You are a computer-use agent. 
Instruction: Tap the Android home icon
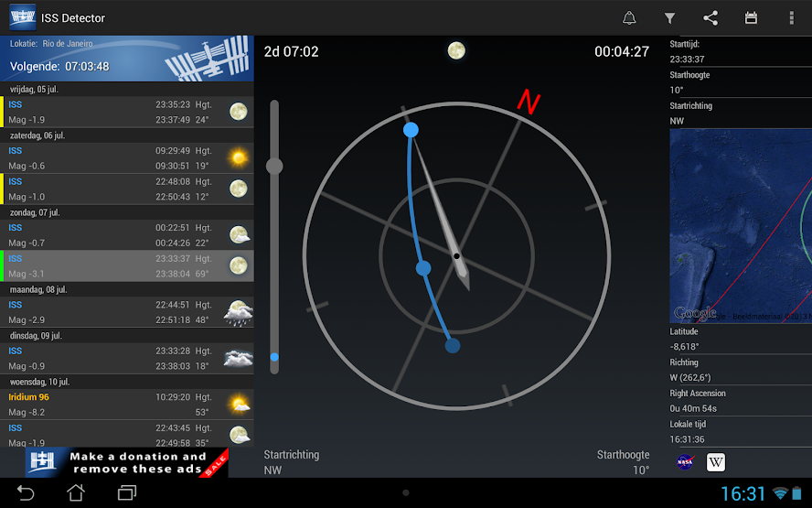point(76,492)
